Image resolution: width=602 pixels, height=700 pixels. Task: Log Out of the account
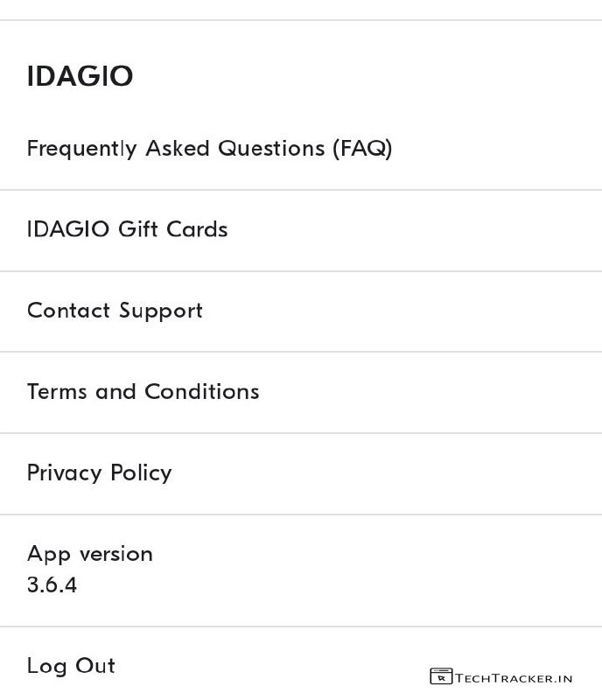tap(71, 665)
